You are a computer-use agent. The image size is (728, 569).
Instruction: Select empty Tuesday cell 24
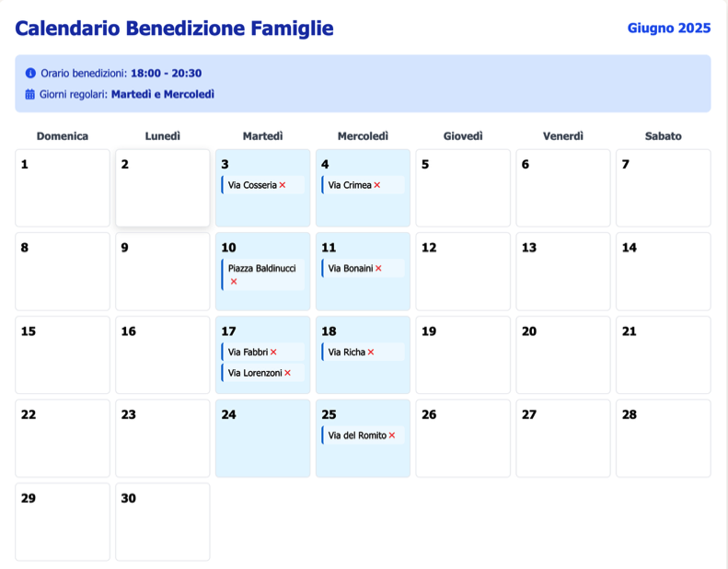point(263,438)
